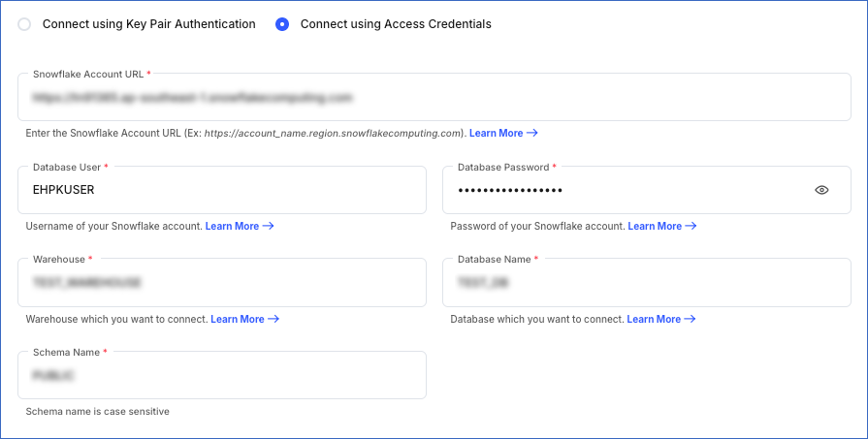The height and width of the screenshot is (439, 868).
Task: Open Learn More under Username of account
Action: [240, 226]
